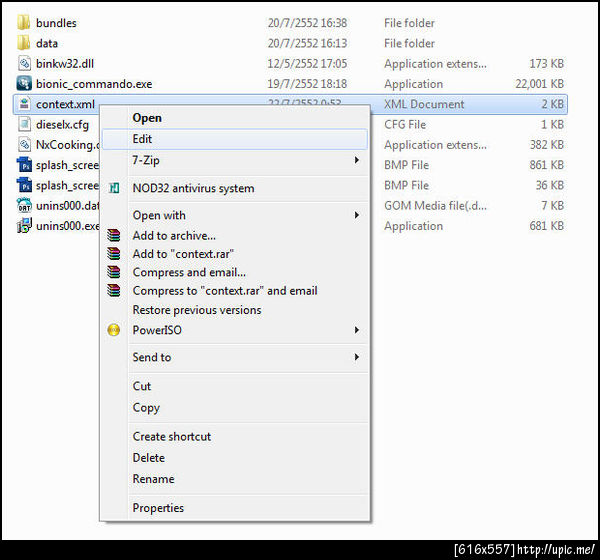The image size is (600, 560).
Task: Open the 7-Zip menu entry
Action: click(x=235, y=160)
